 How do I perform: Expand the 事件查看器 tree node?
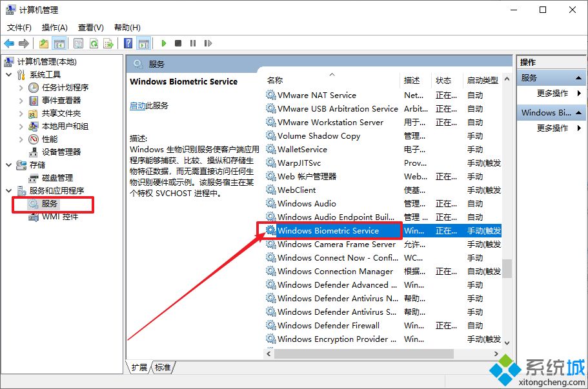click(x=21, y=101)
